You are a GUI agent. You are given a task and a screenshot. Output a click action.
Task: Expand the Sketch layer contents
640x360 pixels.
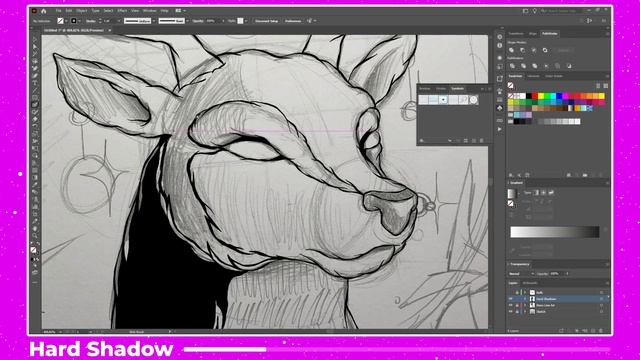click(525, 311)
